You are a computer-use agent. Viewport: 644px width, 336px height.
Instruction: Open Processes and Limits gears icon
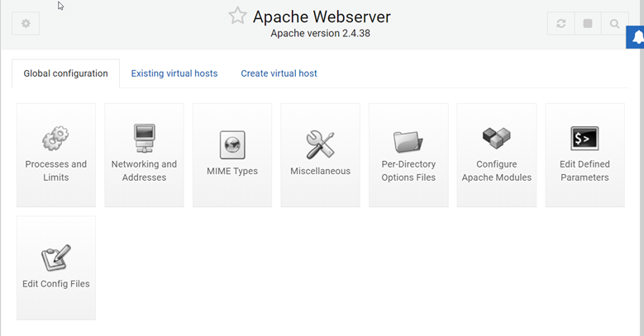tap(56, 137)
